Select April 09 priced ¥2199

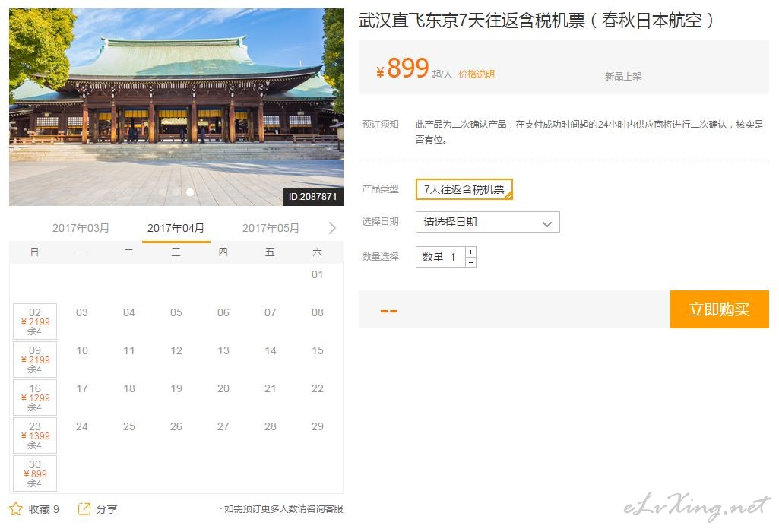pos(35,359)
